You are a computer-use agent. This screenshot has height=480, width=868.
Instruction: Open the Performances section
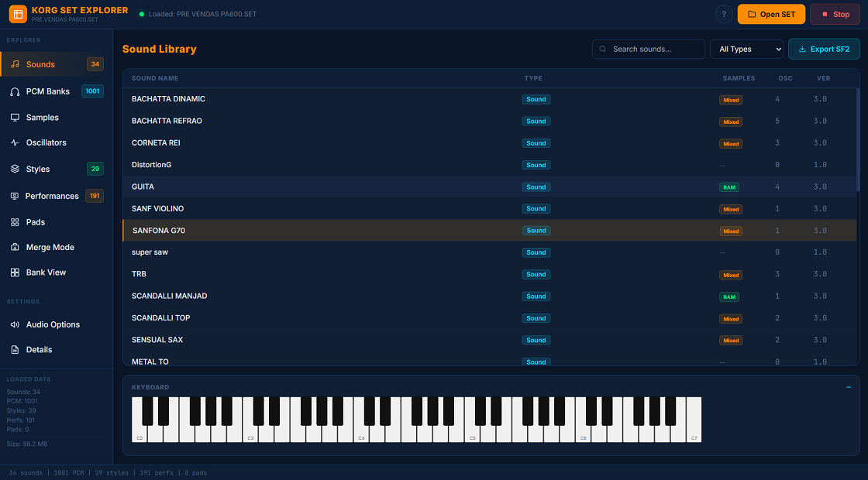click(x=56, y=196)
